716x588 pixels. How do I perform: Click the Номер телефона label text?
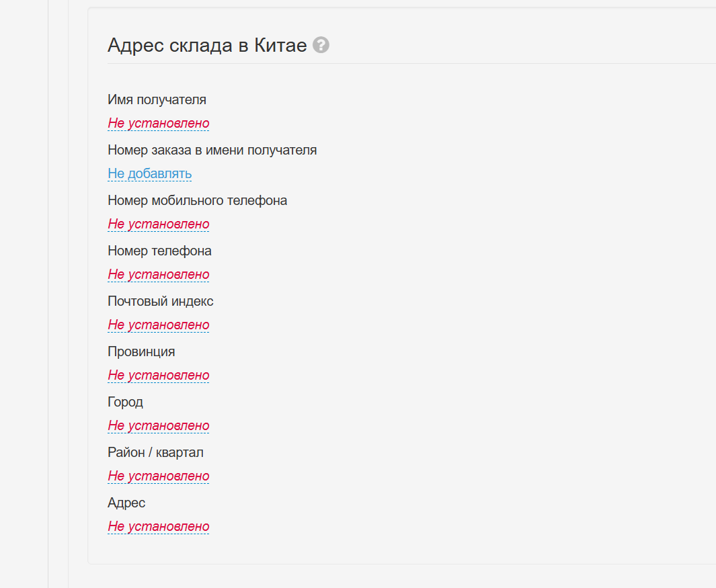(x=159, y=251)
